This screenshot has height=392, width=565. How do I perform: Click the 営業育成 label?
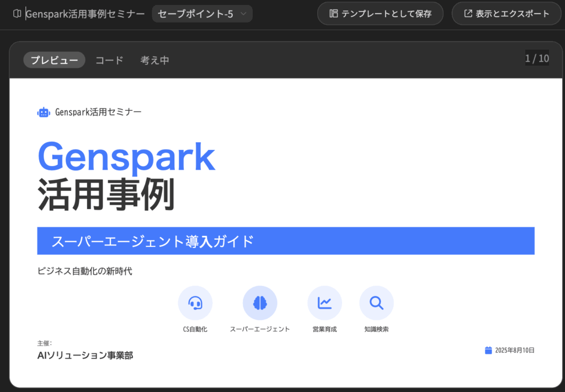point(324,329)
